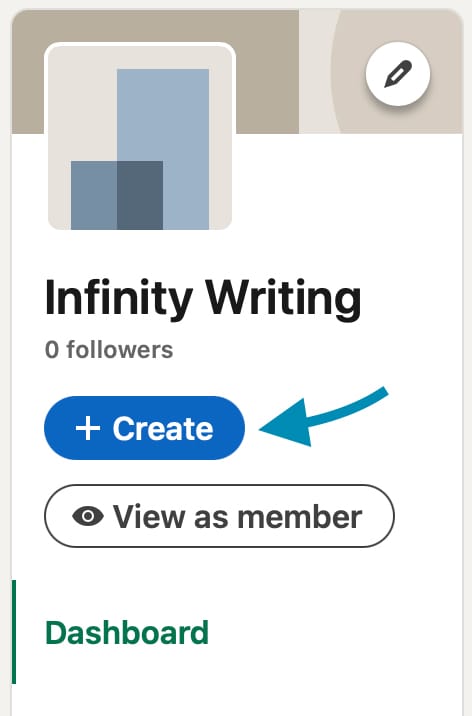Click the eye icon in View as member

click(88, 516)
